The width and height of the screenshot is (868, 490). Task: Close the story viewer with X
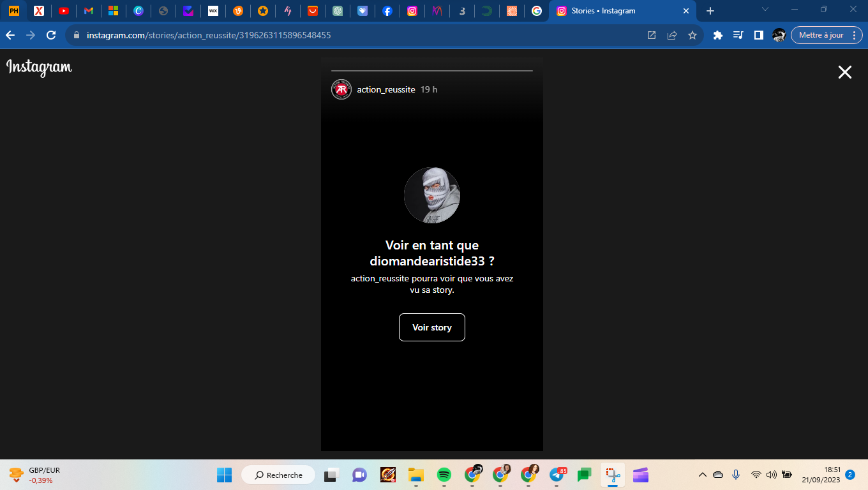coord(844,72)
